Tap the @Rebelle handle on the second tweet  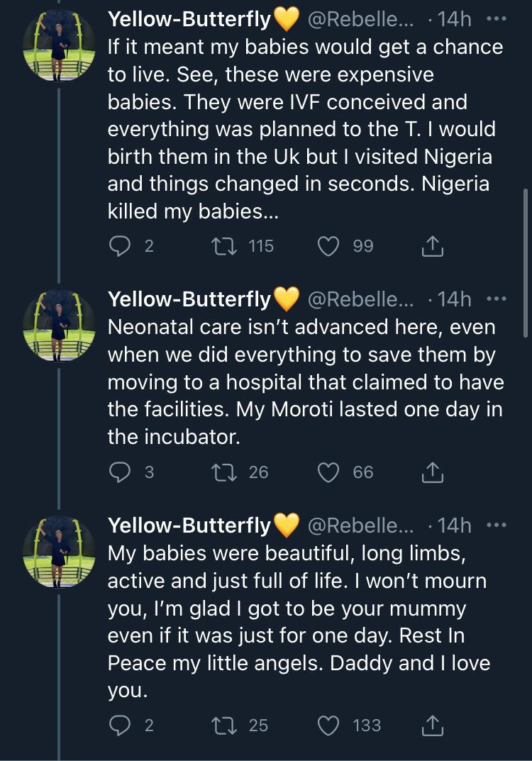[x=361, y=299]
